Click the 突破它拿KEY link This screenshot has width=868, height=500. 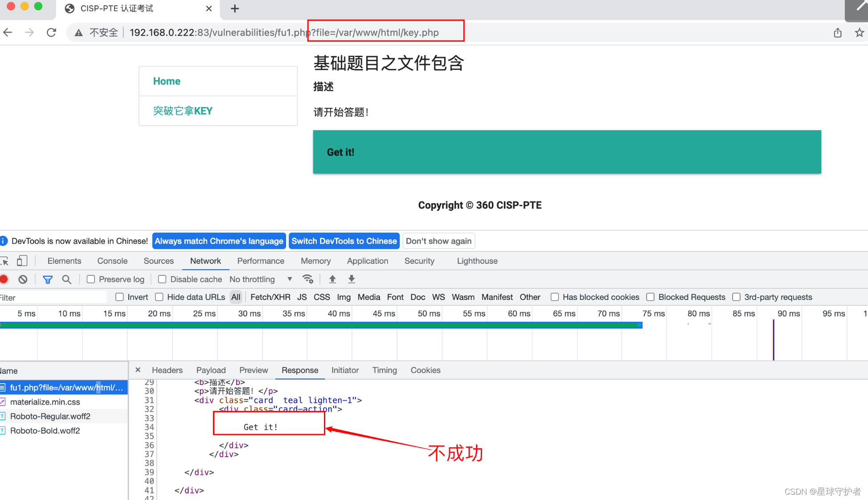point(183,111)
